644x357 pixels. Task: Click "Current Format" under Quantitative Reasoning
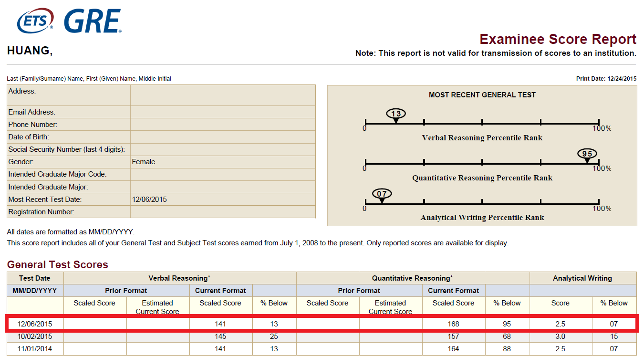pos(454,291)
